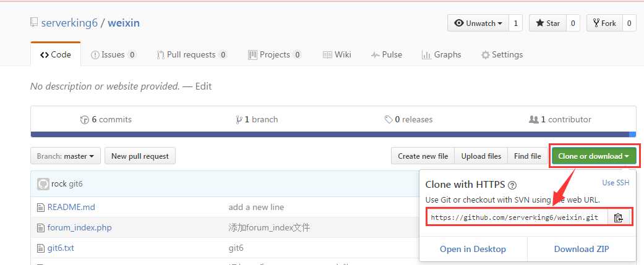Click the repository book icon beside serverking6
Image resolution: width=644 pixels, height=265 pixels.
tap(34, 23)
